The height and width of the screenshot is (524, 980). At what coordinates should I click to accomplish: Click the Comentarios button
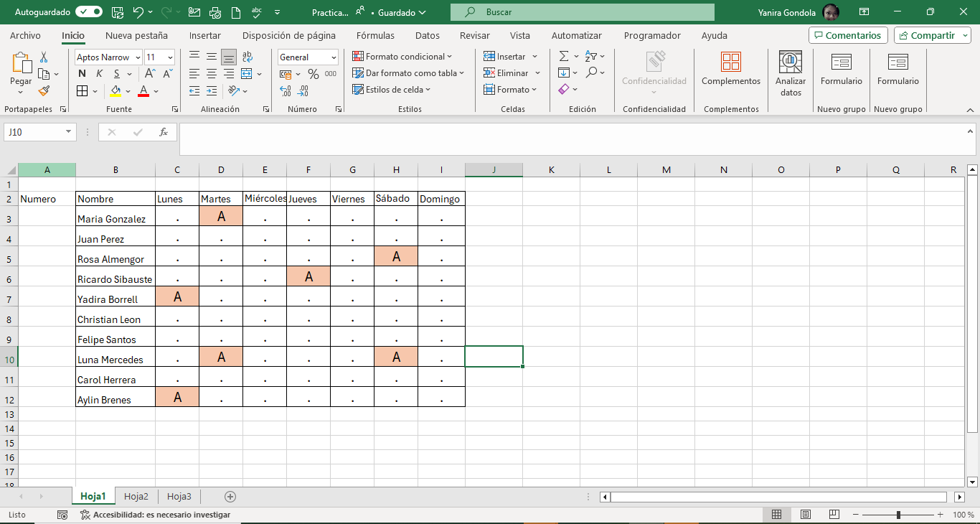tap(847, 35)
